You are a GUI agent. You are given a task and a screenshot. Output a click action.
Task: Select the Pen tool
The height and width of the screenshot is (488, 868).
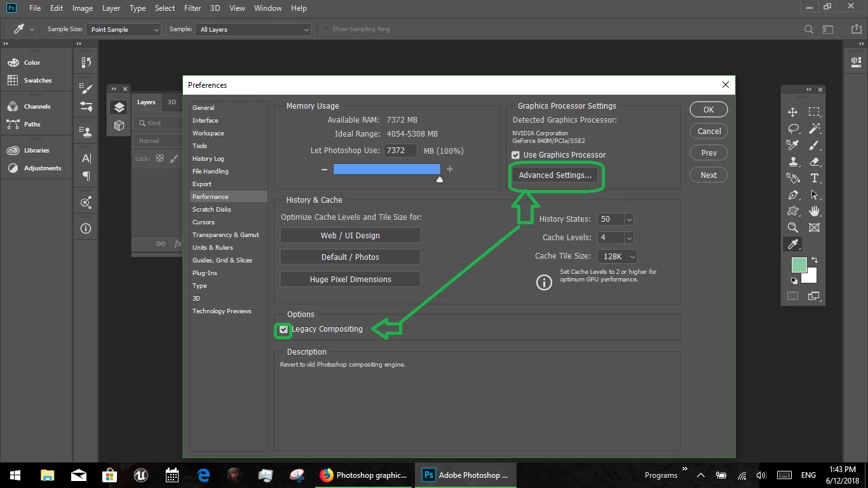[792, 194]
